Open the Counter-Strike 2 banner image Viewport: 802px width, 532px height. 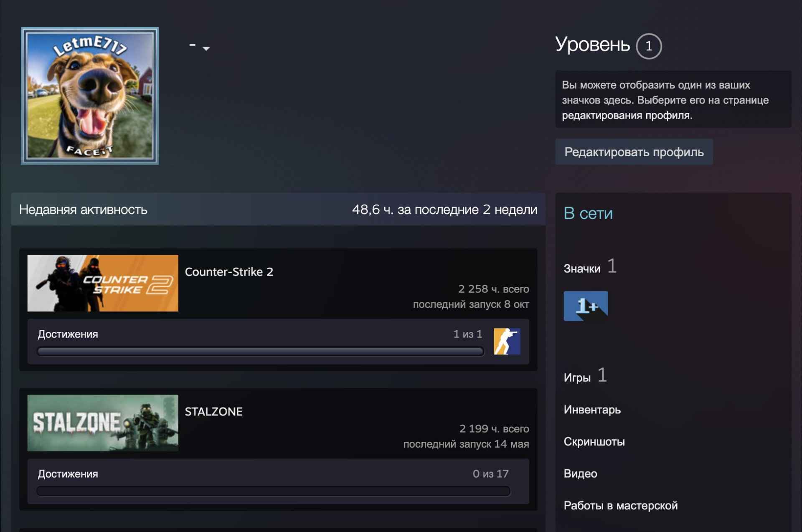pyautogui.click(x=103, y=283)
